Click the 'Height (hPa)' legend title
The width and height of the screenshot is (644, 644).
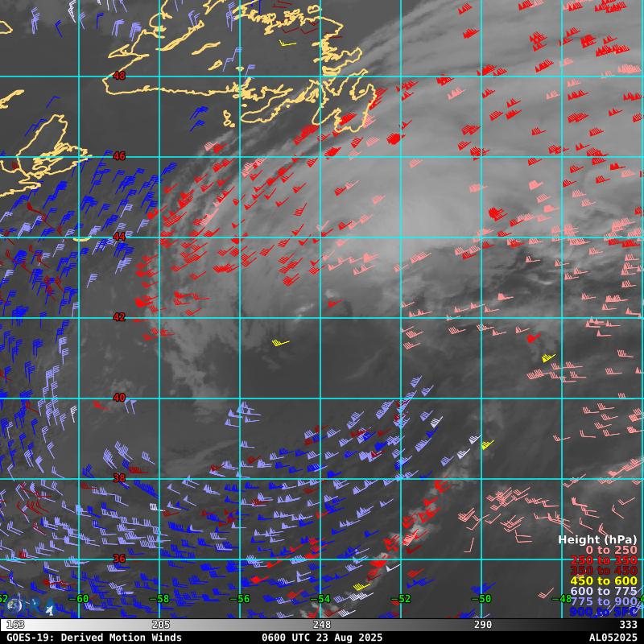[x=597, y=539]
